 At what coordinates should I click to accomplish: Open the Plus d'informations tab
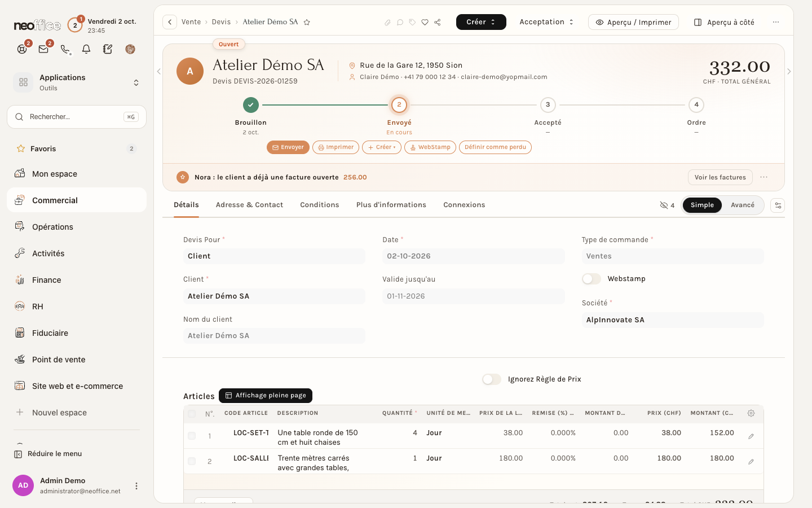[x=391, y=205]
